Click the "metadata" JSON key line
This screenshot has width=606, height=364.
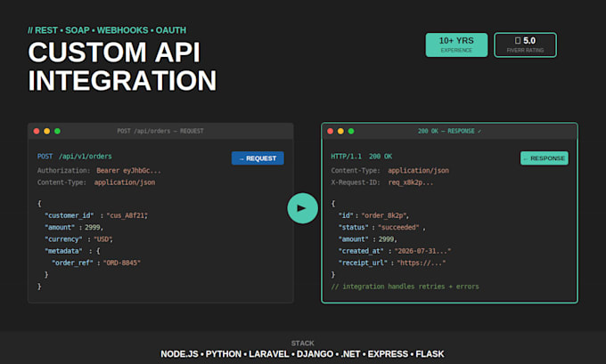coord(72,251)
